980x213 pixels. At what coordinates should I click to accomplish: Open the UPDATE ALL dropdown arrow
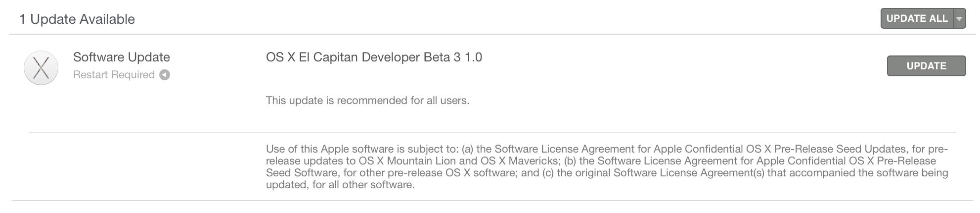point(959,19)
